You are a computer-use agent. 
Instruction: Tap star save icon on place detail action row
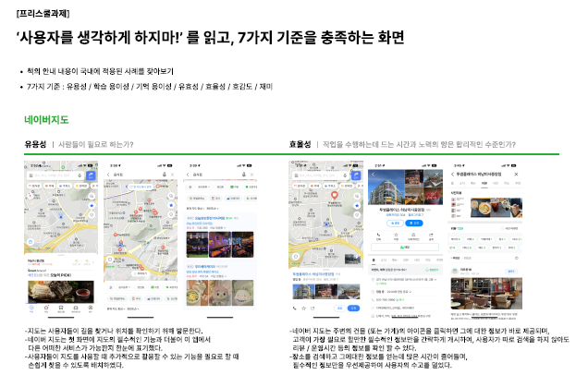click(x=396, y=236)
